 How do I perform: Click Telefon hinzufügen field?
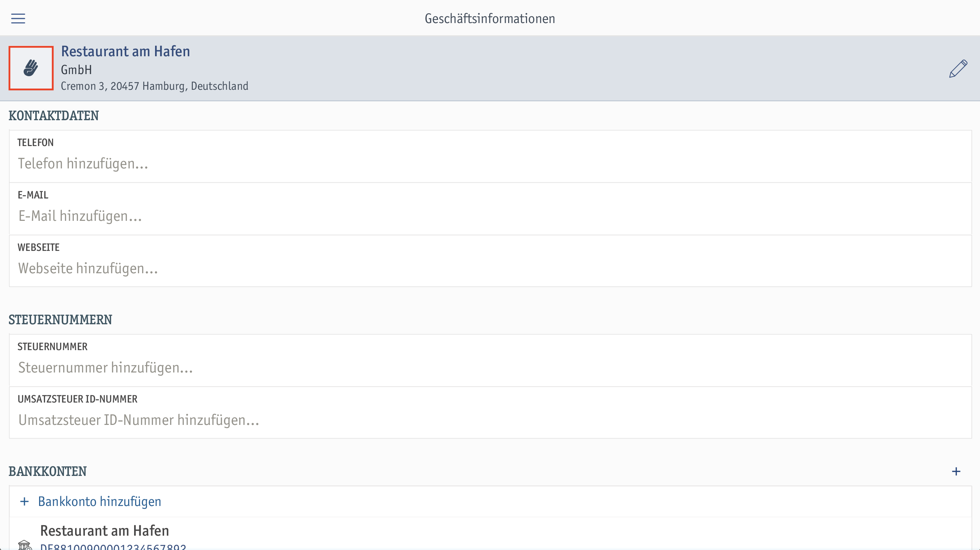(490, 157)
